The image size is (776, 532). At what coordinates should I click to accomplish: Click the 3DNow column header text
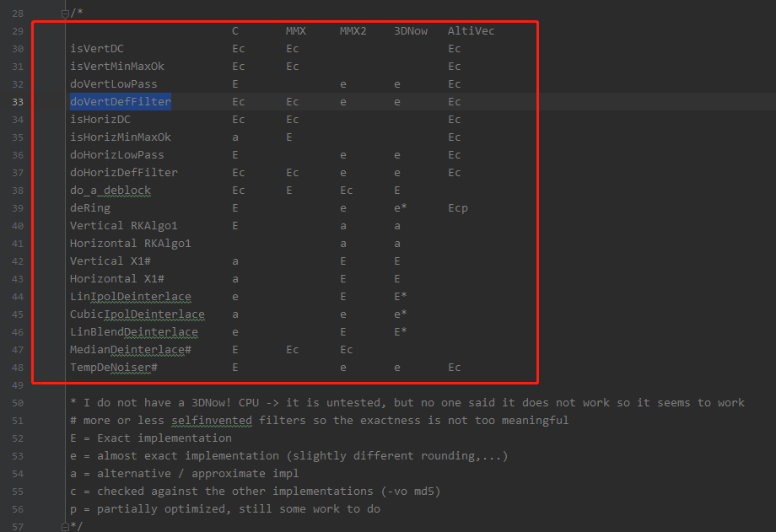[411, 31]
